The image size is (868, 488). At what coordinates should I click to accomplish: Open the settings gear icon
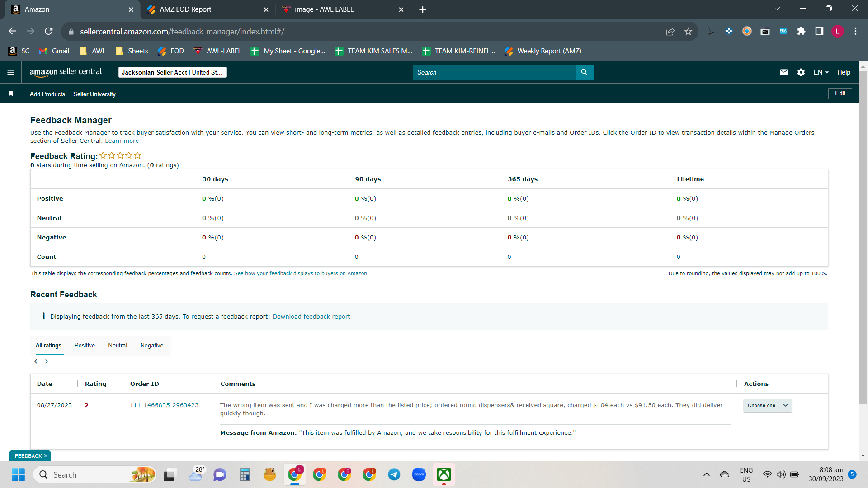coord(801,72)
